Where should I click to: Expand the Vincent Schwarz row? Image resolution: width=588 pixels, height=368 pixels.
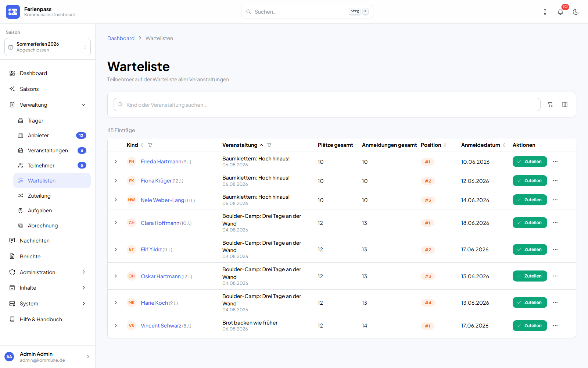coord(116,326)
